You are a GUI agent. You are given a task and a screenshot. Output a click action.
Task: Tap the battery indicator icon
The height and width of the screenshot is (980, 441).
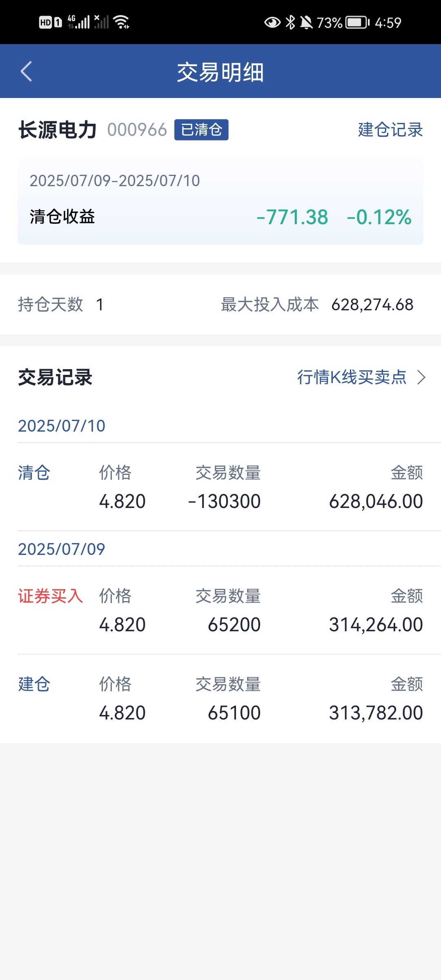358,22
